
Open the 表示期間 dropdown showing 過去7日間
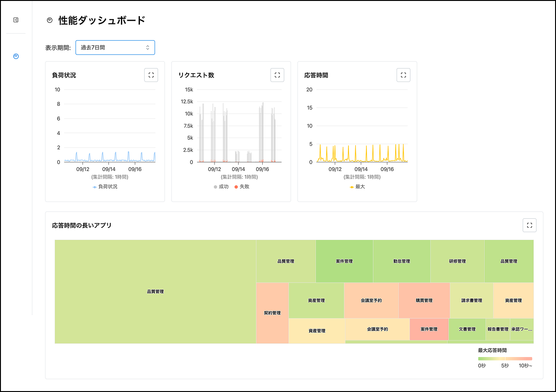pos(115,47)
